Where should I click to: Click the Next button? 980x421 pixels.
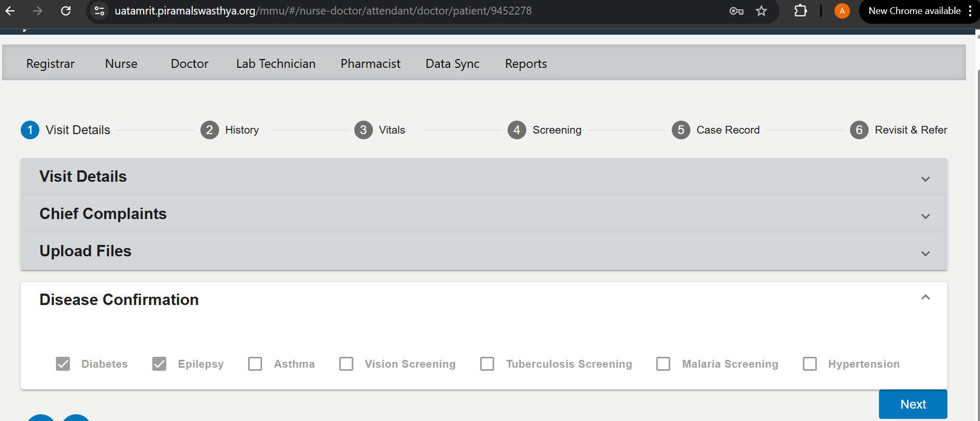[913, 404]
